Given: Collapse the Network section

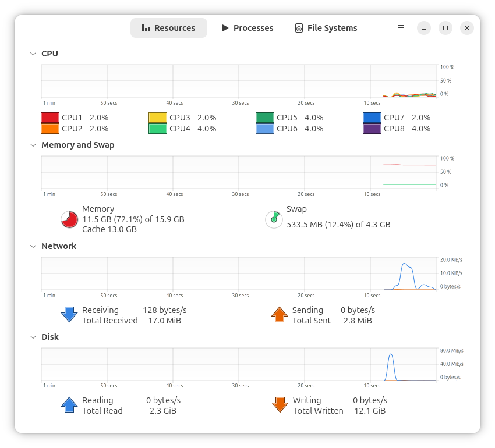Looking at the screenshot, I should tap(33, 246).
